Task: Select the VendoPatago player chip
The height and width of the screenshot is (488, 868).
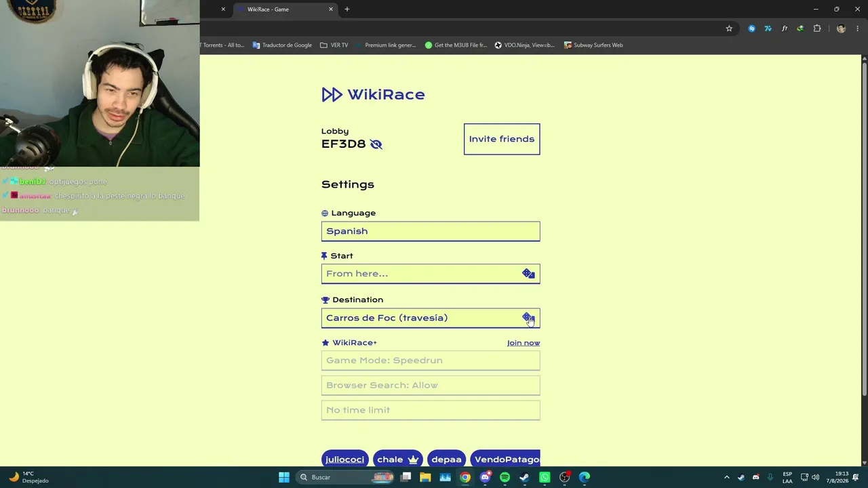Action: tap(505, 459)
